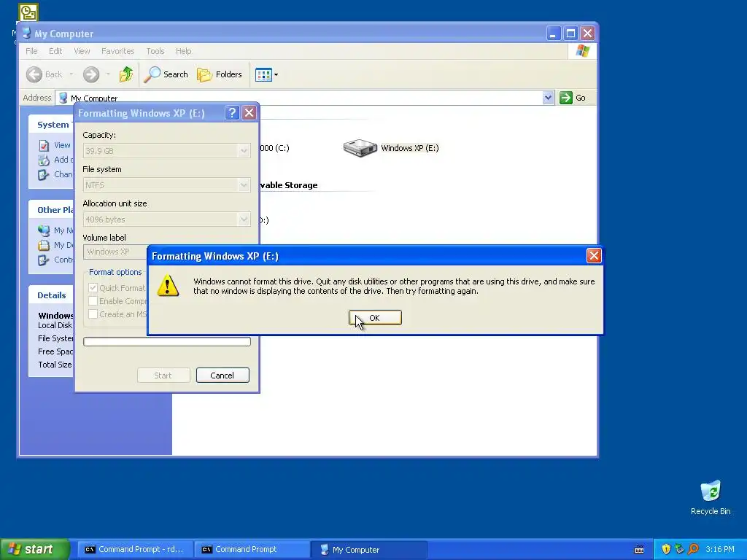
Task: Click the keyboard icon in the taskbar
Action: pyautogui.click(x=639, y=550)
